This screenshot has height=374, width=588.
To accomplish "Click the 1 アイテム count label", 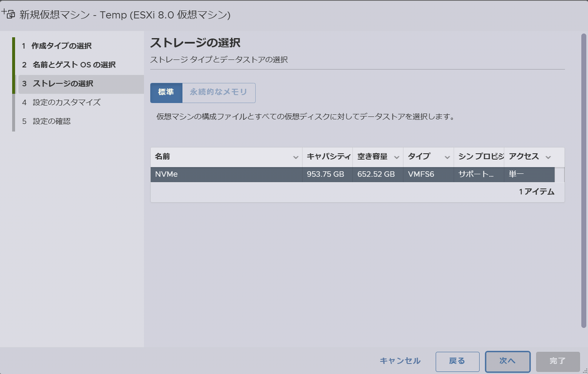I will coord(537,192).
